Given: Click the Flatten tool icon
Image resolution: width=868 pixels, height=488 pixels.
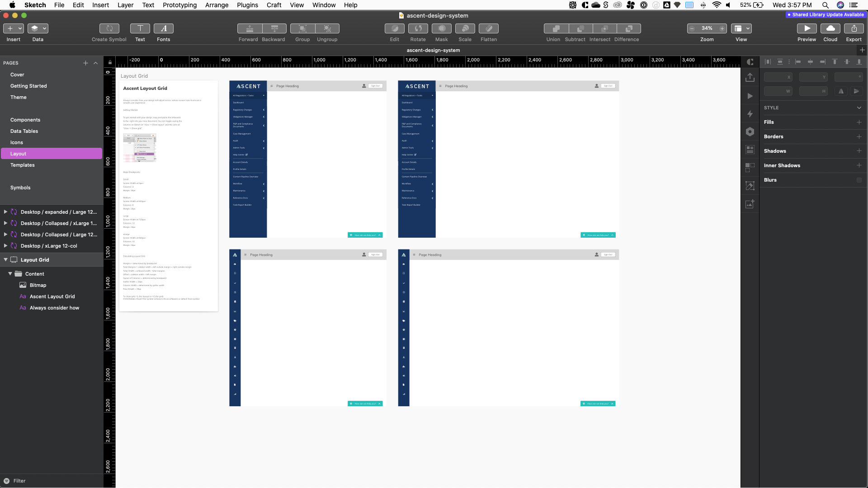Looking at the screenshot, I should 488,28.
